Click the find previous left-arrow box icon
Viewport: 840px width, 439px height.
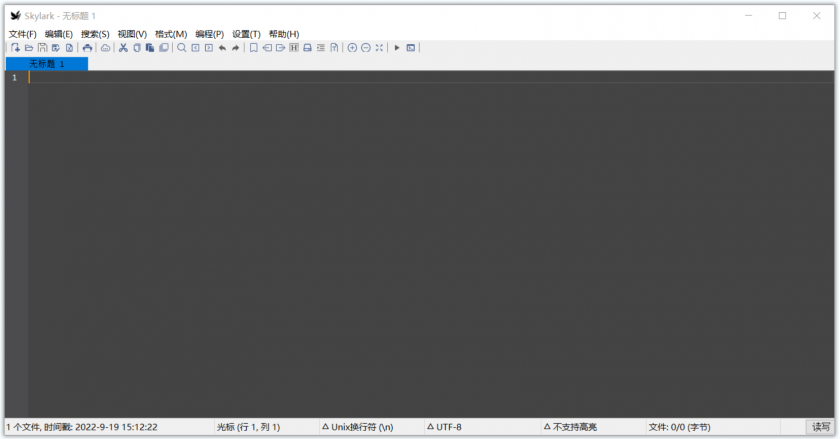tap(196, 48)
